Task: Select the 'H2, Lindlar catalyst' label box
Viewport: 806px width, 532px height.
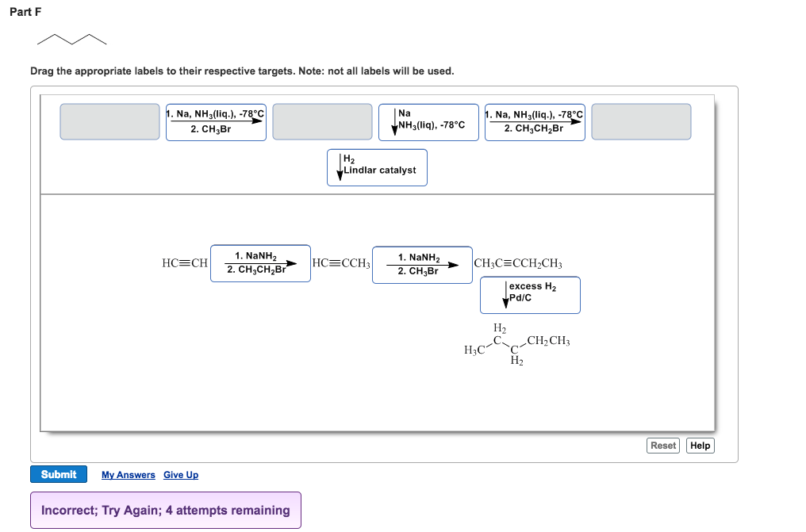Action: (377, 166)
